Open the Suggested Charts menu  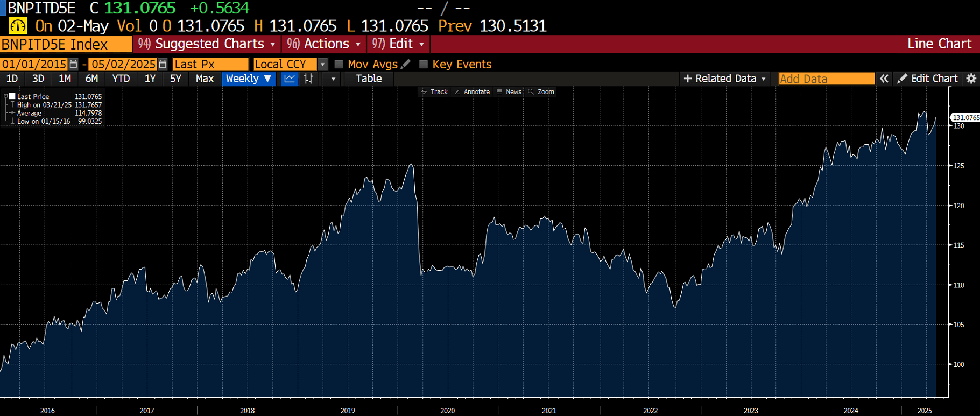[x=206, y=44]
